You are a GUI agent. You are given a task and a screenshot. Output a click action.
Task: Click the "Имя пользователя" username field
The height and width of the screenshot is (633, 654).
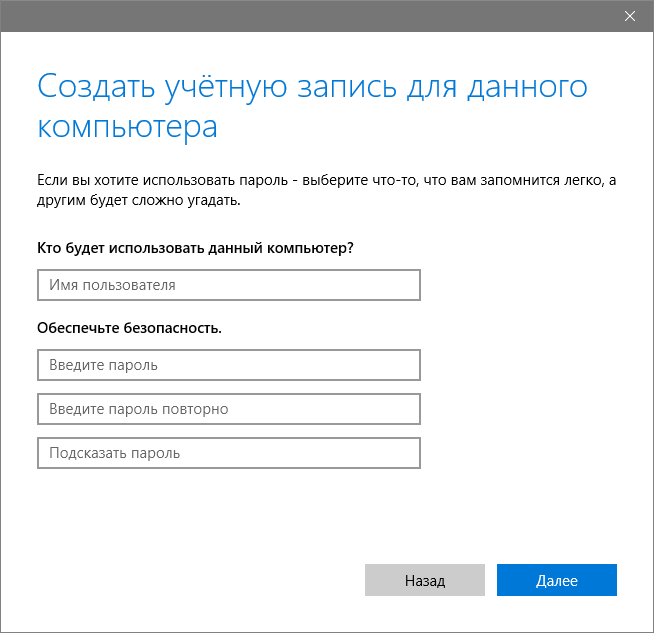228,285
